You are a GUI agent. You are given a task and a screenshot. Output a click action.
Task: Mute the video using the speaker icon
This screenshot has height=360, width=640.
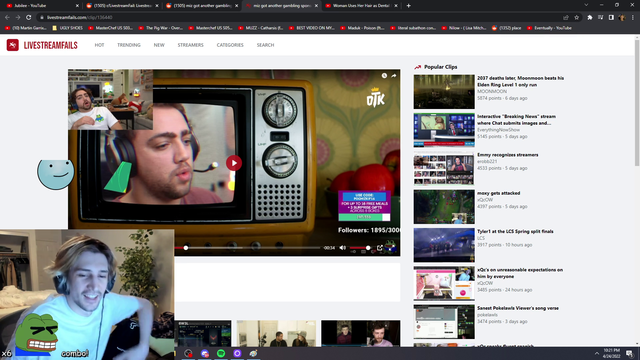(x=343, y=248)
